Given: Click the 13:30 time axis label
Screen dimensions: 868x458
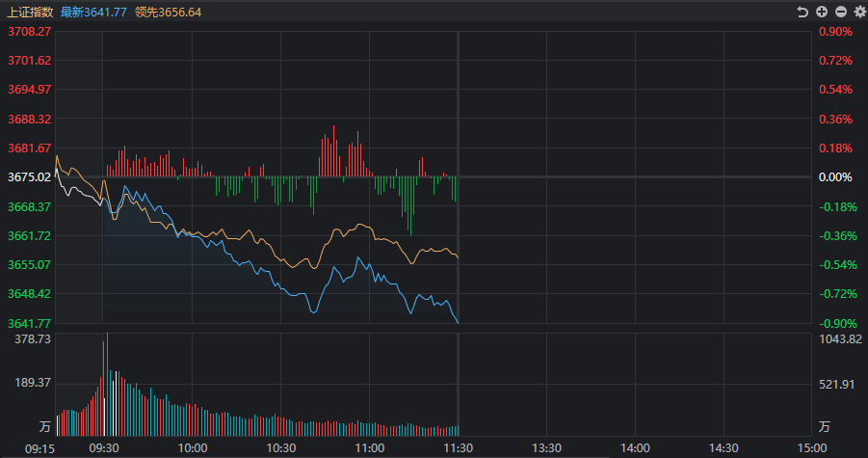Looking at the screenshot, I should point(546,448).
